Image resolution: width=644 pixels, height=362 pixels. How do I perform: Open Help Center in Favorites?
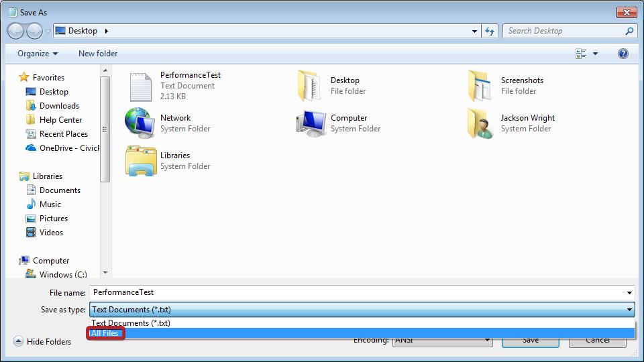click(60, 120)
